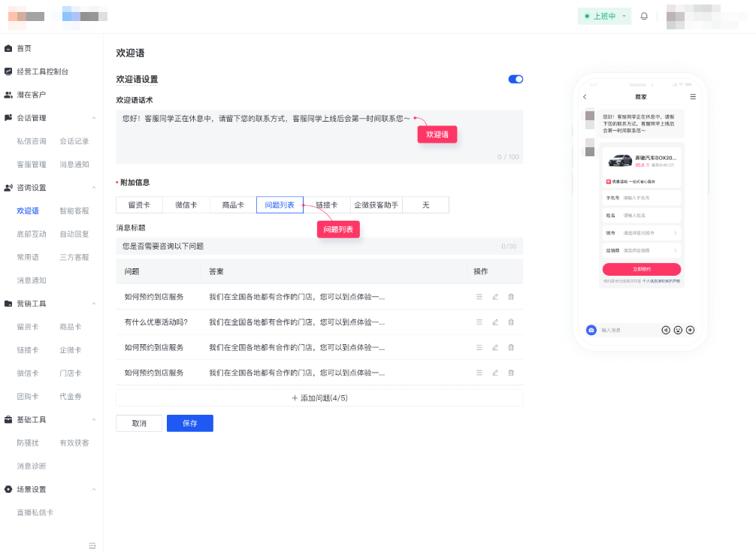Select the 无 attachment option

coord(425,204)
